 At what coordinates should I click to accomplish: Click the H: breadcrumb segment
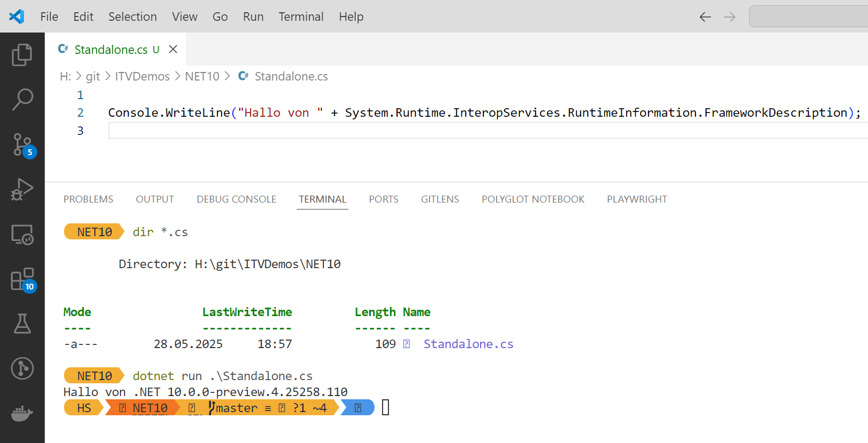pyautogui.click(x=66, y=76)
